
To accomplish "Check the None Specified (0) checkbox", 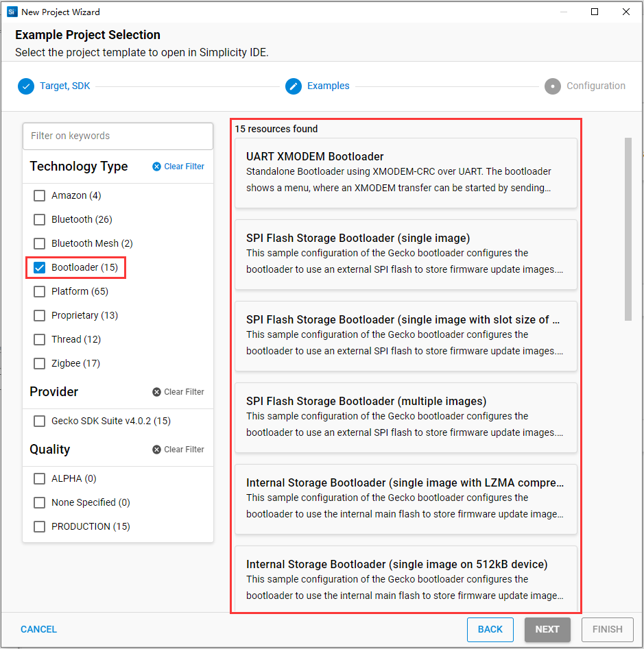I will tap(39, 502).
